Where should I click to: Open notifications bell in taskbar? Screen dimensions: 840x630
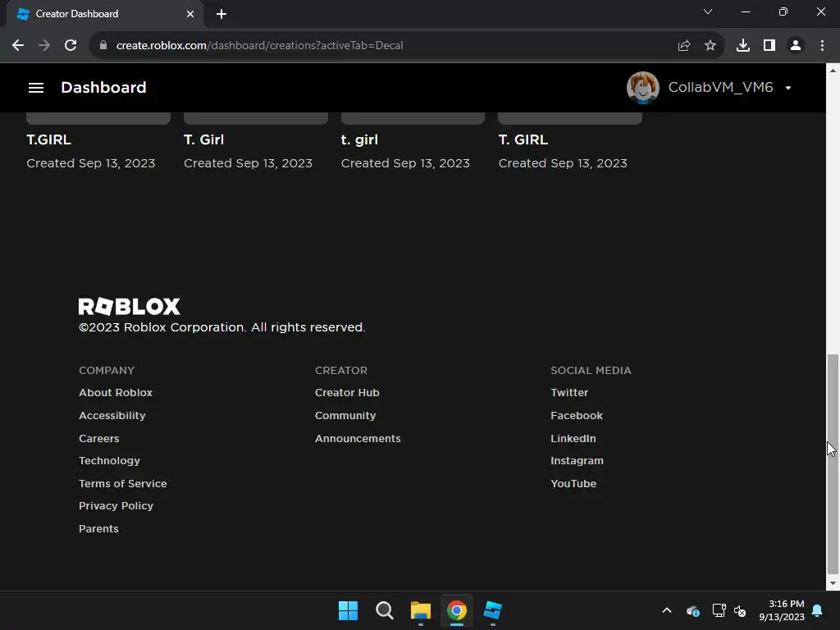pos(818,610)
